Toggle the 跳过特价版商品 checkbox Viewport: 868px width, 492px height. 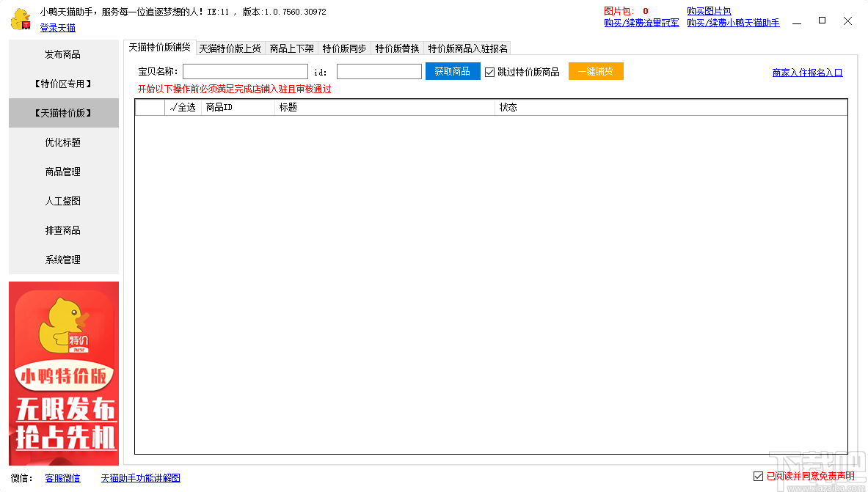tap(490, 72)
